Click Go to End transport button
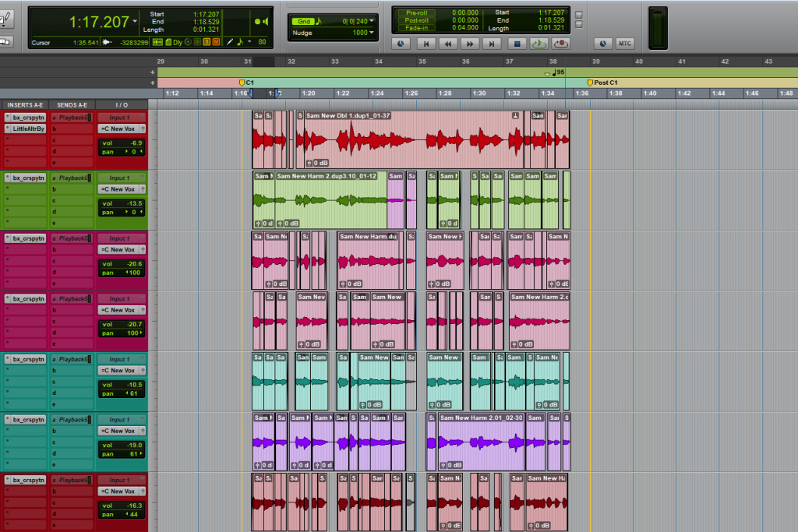 click(492, 44)
